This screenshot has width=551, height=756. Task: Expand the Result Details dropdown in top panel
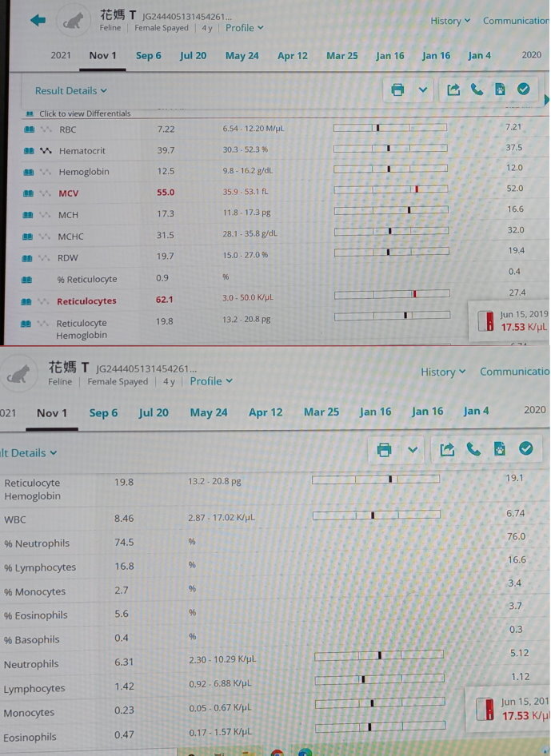point(70,91)
